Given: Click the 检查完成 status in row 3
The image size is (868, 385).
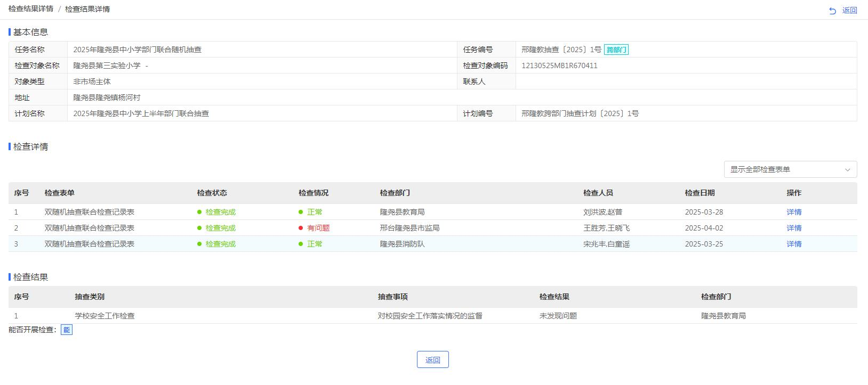Looking at the screenshot, I should tap(220, 244).
